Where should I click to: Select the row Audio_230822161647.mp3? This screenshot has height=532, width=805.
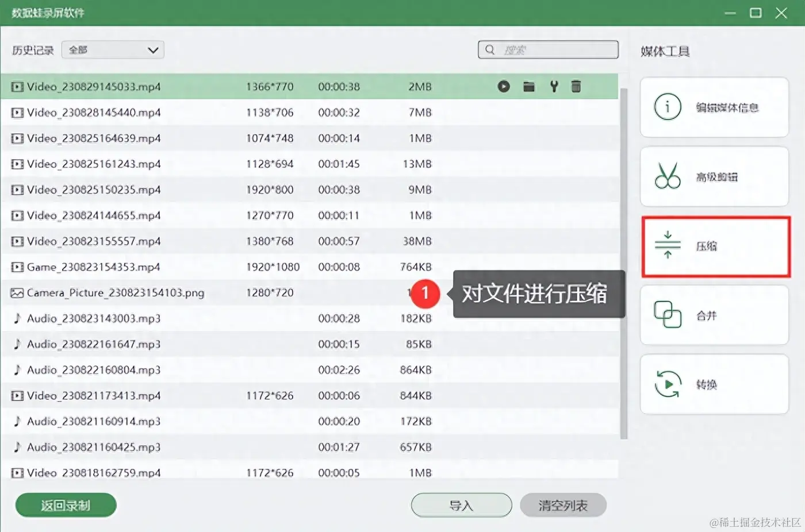tap(309, 344)
